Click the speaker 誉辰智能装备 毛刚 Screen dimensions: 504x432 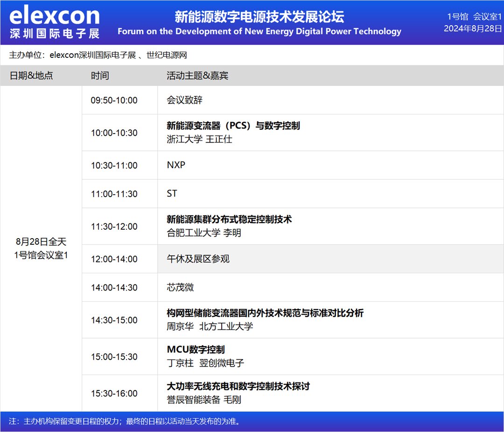coord(204,399)
